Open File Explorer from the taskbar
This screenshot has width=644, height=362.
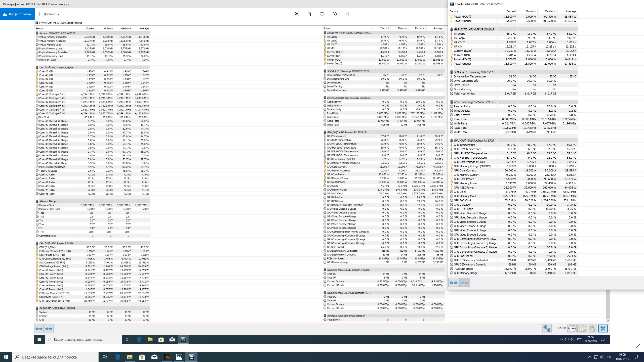(130, 357)
